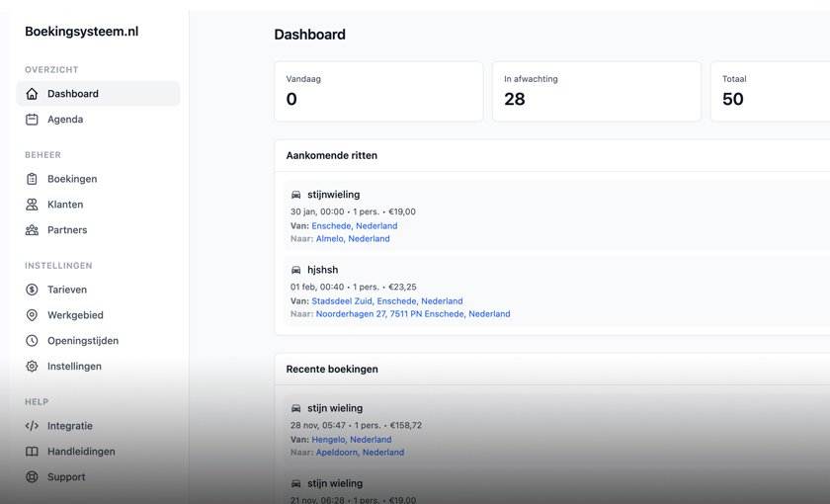Click the Integratie code icon

32,426
